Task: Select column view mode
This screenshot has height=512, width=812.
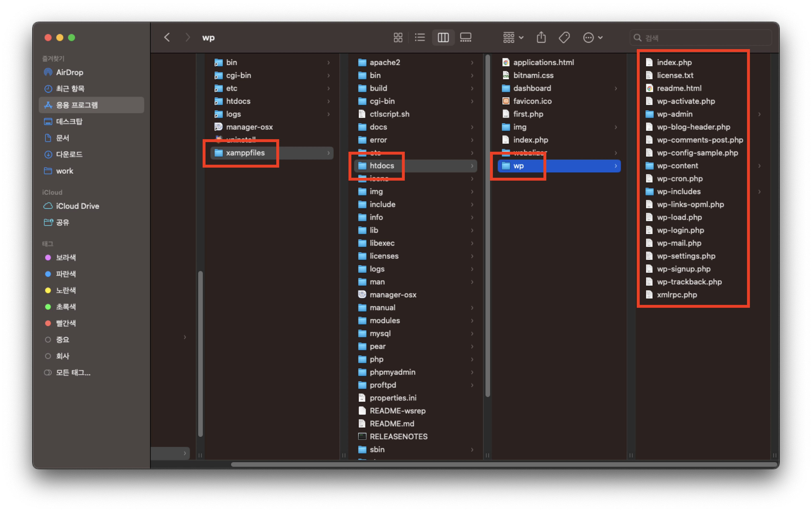Action: point(443,38)
